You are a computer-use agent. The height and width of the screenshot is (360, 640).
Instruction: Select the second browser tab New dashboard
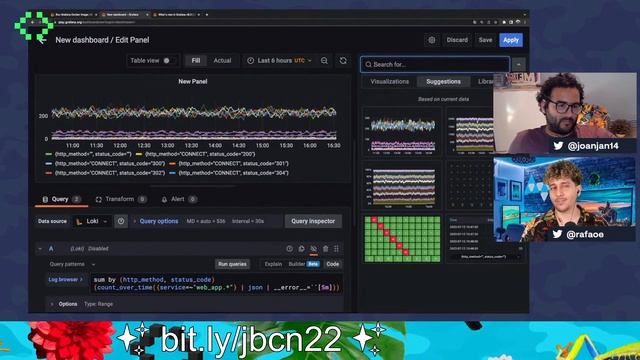coord(124,15)
